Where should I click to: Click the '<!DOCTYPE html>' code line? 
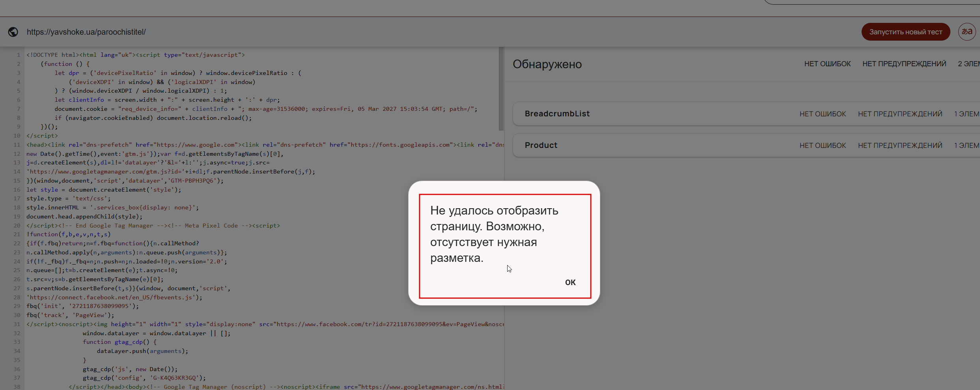(x=136, y=55)
